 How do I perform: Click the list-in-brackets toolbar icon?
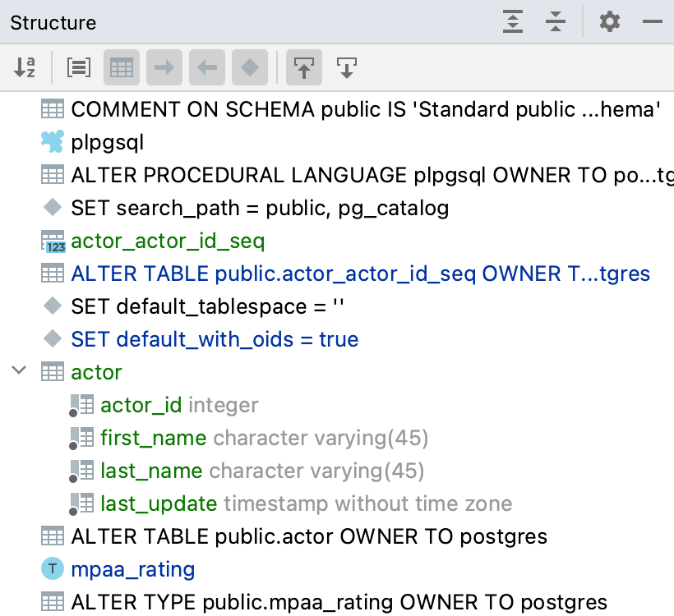(79, 68)
